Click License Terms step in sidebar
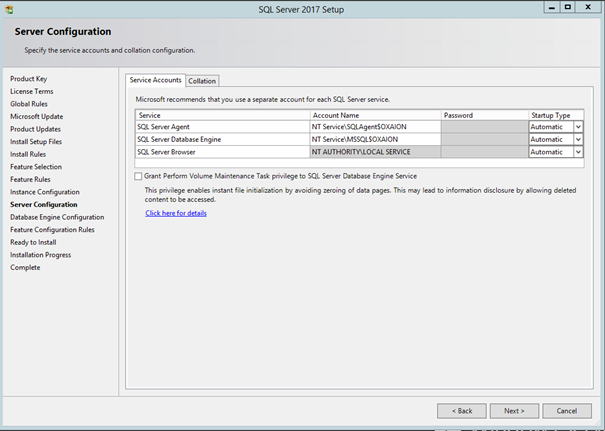 [32, 91]
